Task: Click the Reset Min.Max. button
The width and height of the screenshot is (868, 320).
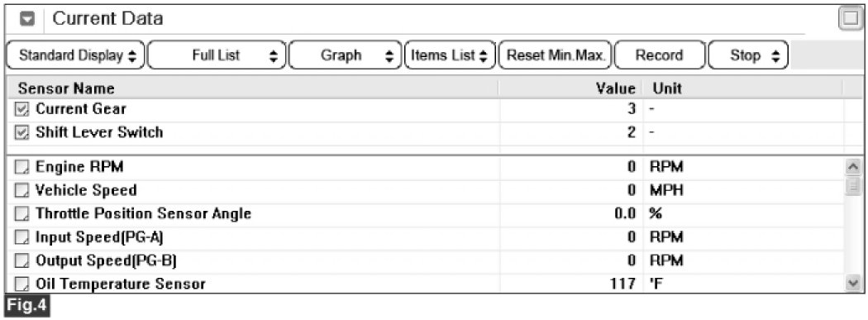Action: click(556, 55)
